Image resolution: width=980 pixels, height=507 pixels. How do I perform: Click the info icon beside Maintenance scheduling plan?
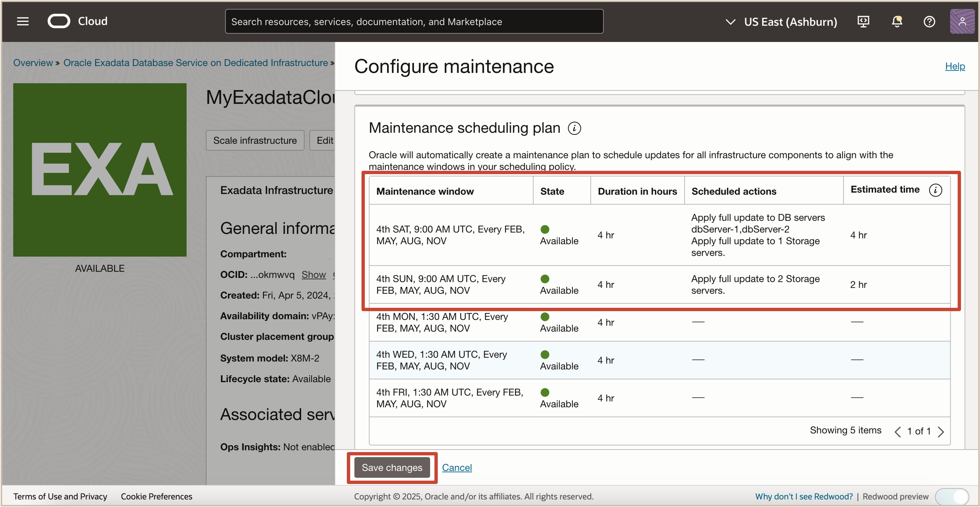574,128
